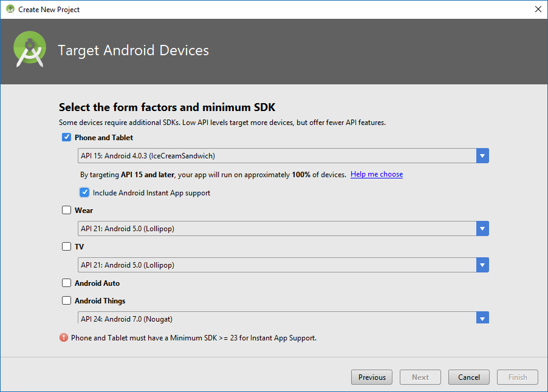Open the API 15 IceCreamSandwich dropdown arrow

click(482, 156)
